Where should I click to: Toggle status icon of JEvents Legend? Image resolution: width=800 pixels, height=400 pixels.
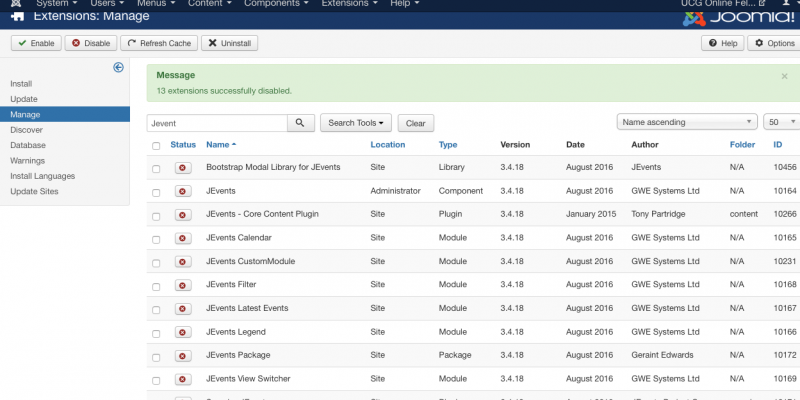click(x=183, y=332)
